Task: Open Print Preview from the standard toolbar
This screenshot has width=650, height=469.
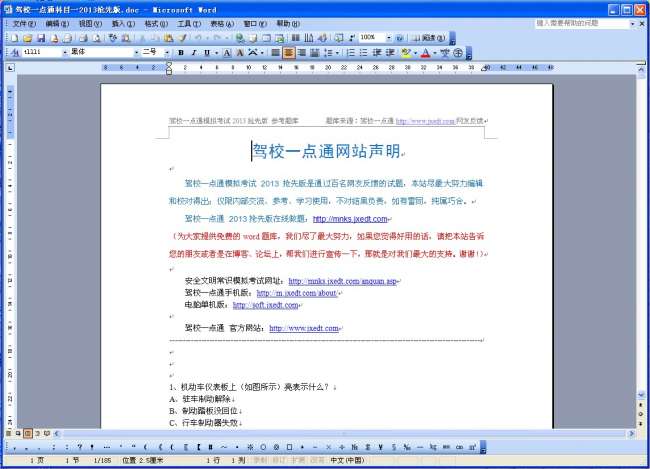Action: coord(97,38)
